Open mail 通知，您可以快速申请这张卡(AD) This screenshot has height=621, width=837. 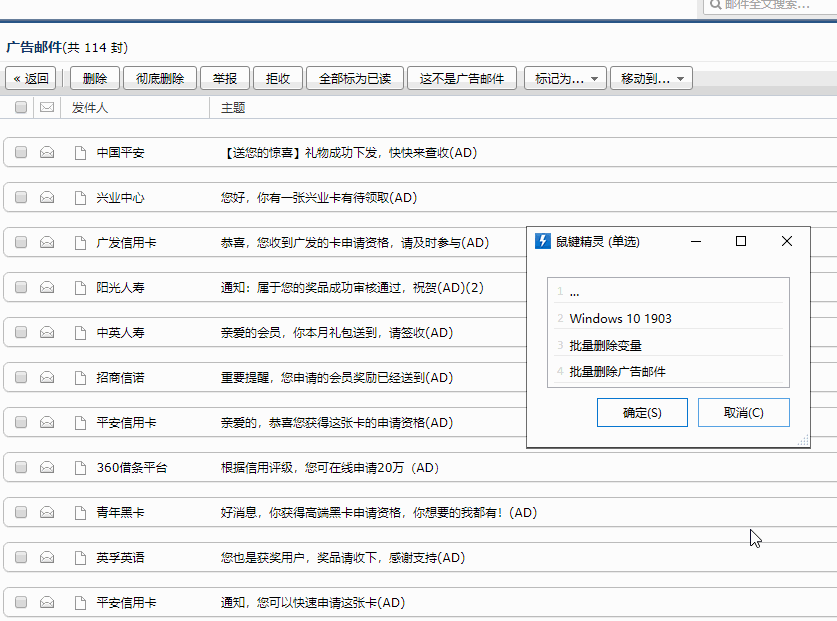(313, 603)
